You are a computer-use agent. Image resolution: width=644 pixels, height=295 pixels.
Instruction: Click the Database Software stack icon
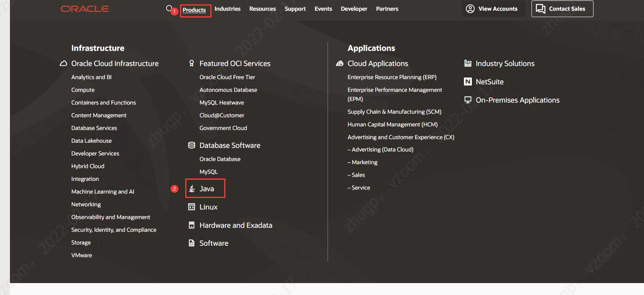tap(192, 146)
